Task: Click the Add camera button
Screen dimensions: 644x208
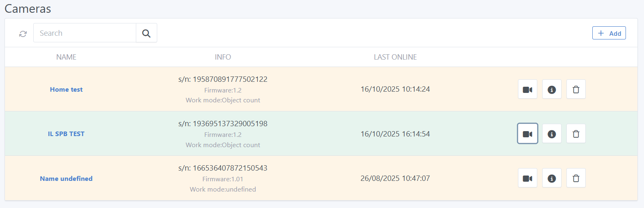Action: coord(609,33)
